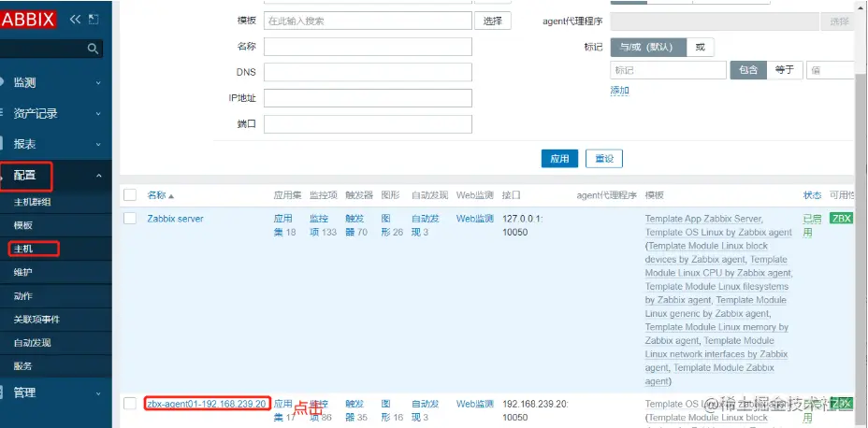Screen dimensions: 868x428
Task: Click the IP地址 filter input
Action: (x=368, y=98)
